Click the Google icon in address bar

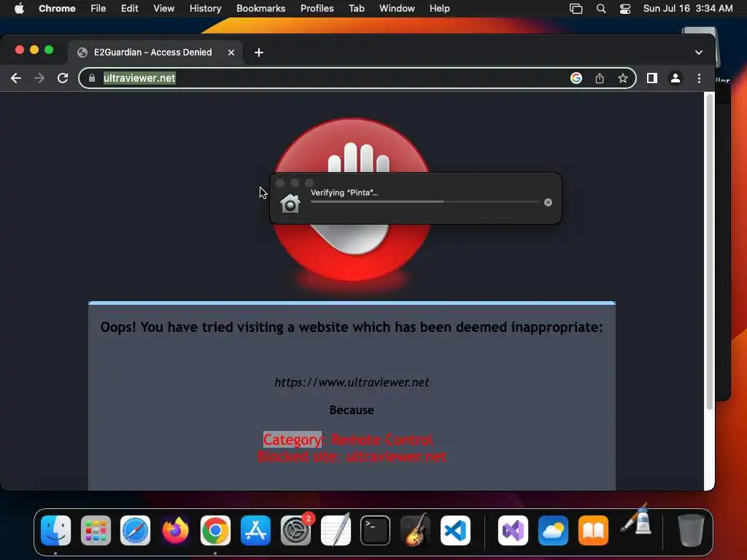tap(576, 78)
